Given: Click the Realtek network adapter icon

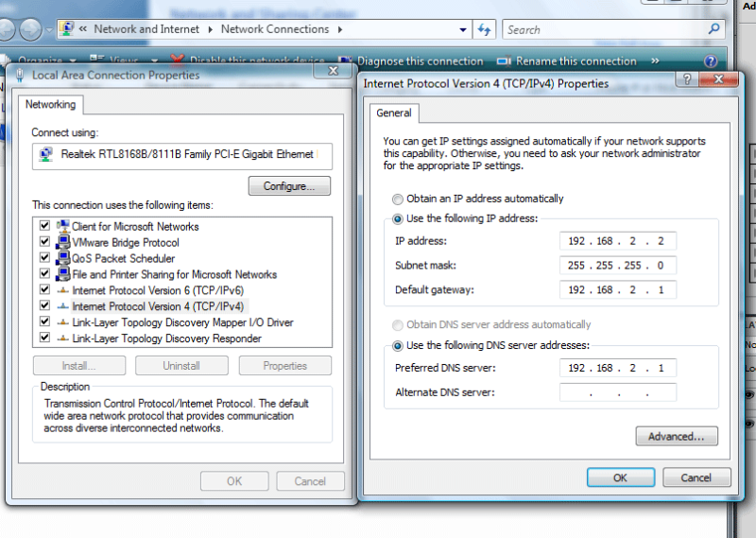Looking at the screenshot, I should tap(46, 153).
